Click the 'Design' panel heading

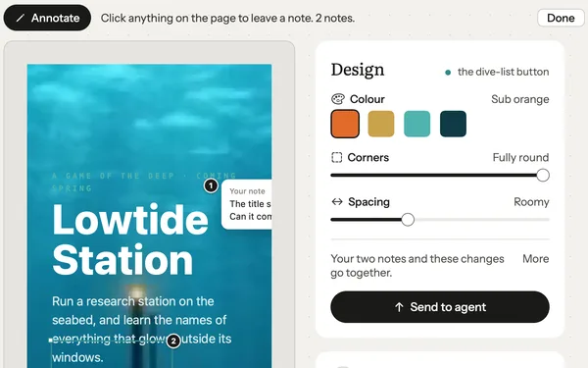click(358, 70)
